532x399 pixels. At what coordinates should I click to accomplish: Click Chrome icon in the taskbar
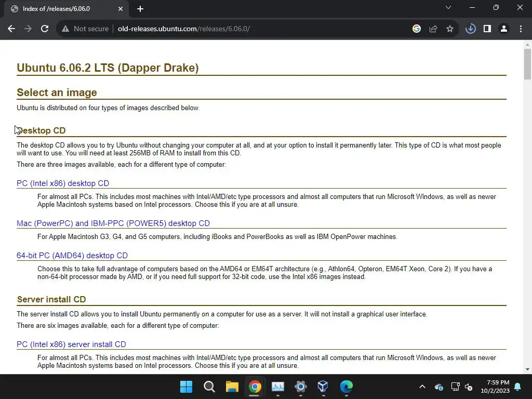pos(255,387)
